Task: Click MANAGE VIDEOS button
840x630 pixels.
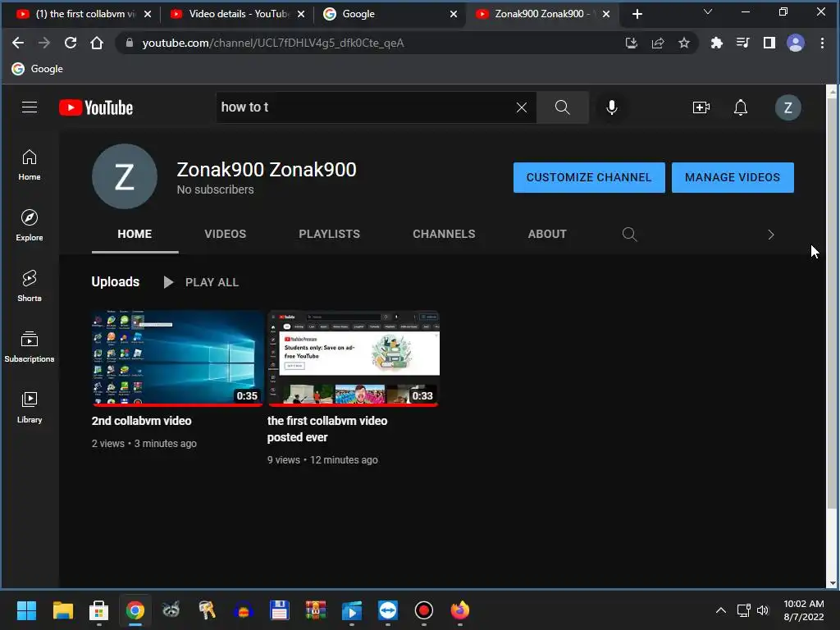Action: coord(733,177)
